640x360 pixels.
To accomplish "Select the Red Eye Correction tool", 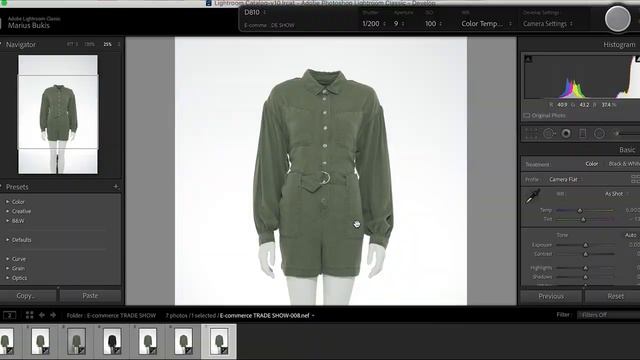I will point(566,133).
